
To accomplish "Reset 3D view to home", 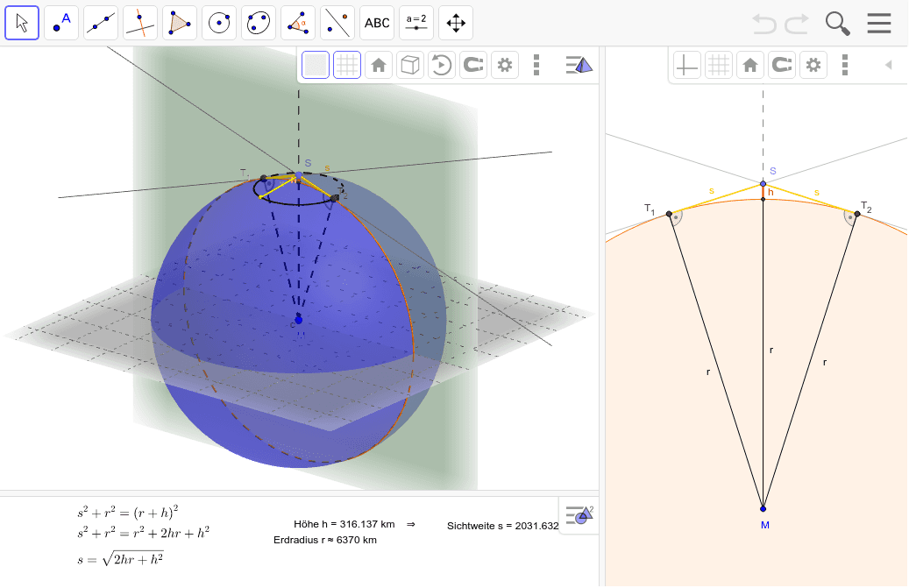I will [379, 65].
